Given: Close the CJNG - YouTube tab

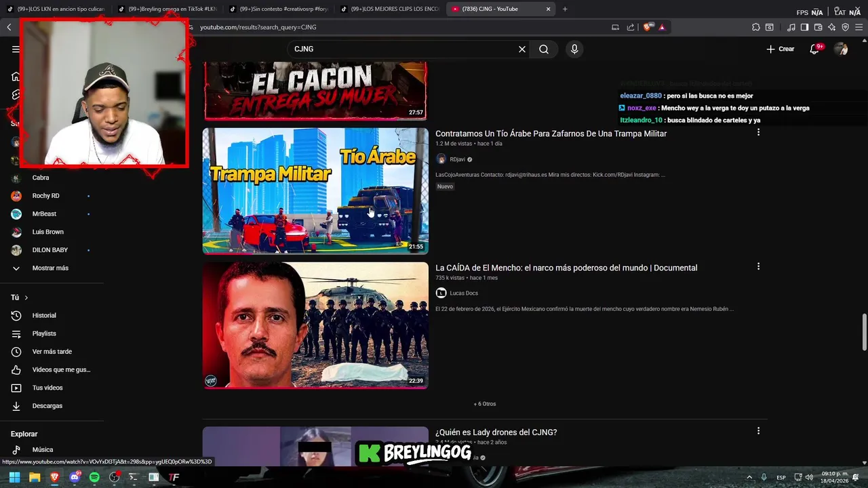Looking at the screenshot, I should [x=548, y=9].
